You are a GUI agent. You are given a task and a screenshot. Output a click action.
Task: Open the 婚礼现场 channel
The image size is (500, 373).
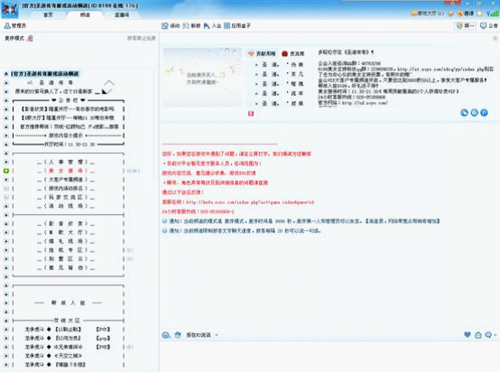(x=66, y=241)
